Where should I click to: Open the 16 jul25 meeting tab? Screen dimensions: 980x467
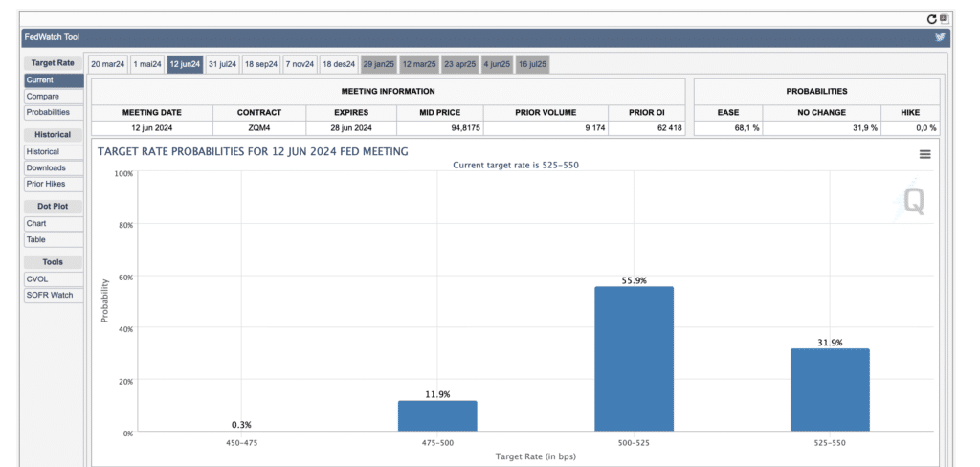tap(532, 64)
